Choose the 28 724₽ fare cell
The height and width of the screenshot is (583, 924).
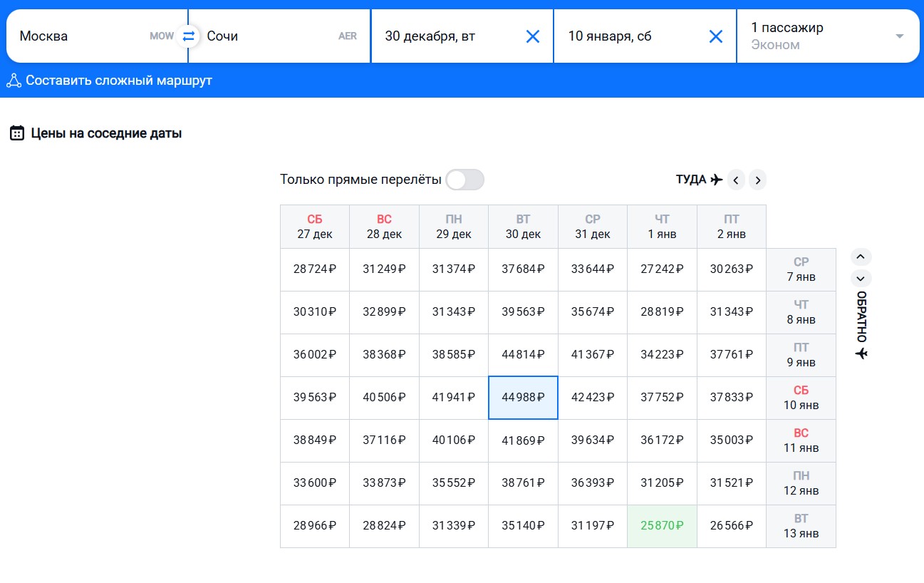click(314, 269)
